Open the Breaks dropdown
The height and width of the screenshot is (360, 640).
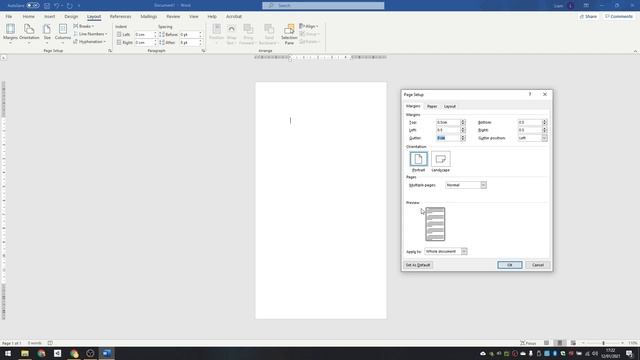84,26
